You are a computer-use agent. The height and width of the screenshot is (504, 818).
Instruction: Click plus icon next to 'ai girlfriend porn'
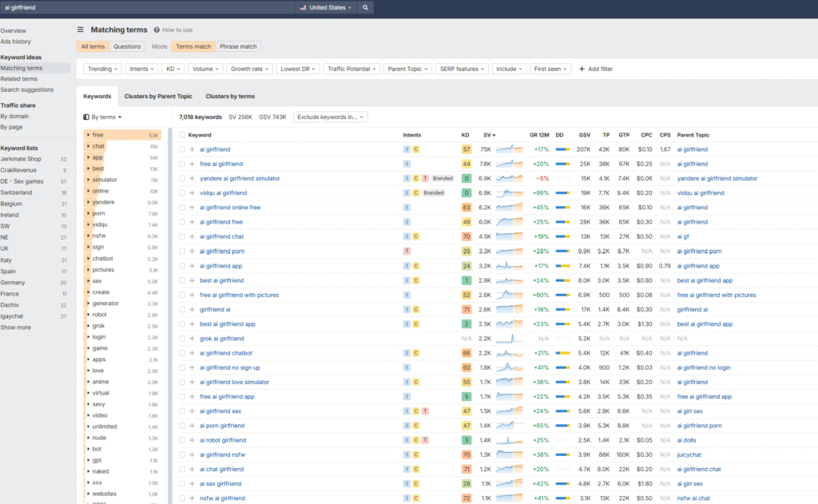192,251
